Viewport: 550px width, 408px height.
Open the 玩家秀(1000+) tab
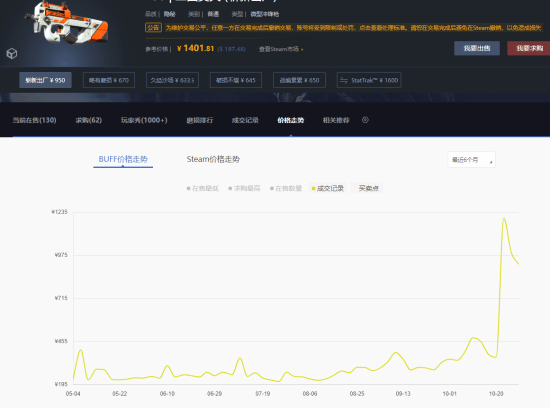pyautogui.click(x=144, y=120)
